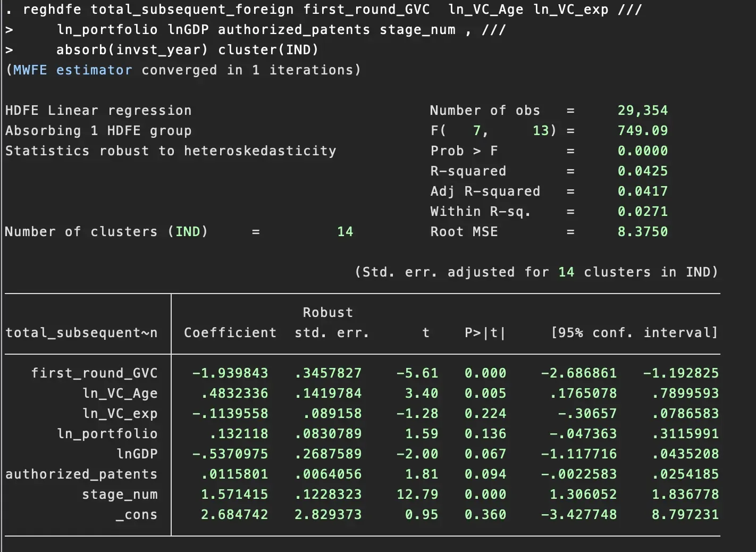Click the total_subsequent~n dependent variable header

[81, 333]
